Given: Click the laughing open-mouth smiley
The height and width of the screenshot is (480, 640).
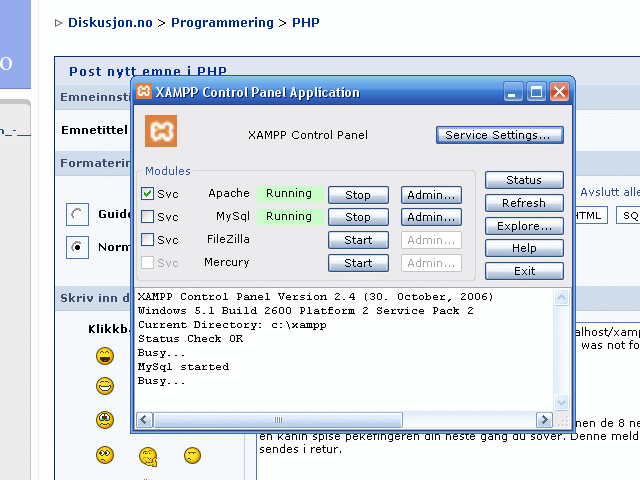Looking at the screenshot, I should tap(105, 356).
